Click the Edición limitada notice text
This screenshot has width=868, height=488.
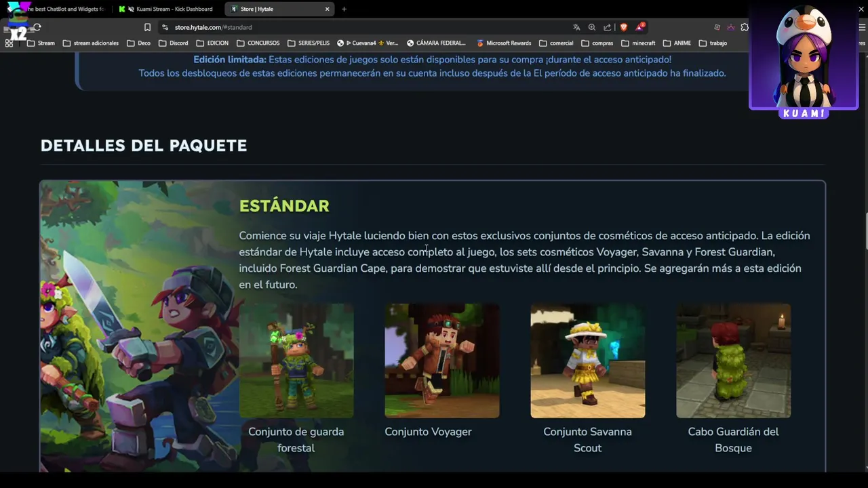pos(433,66)
